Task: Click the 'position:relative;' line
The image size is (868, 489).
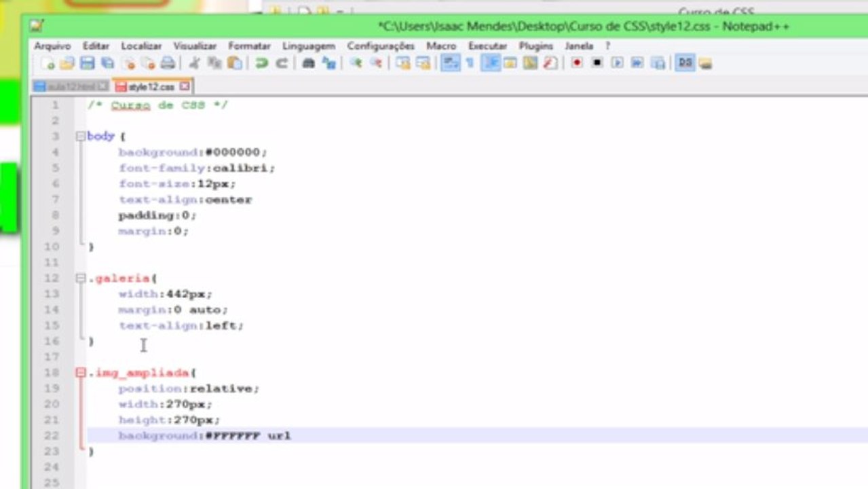Action: pyautogui.click(x=189, y=388)
